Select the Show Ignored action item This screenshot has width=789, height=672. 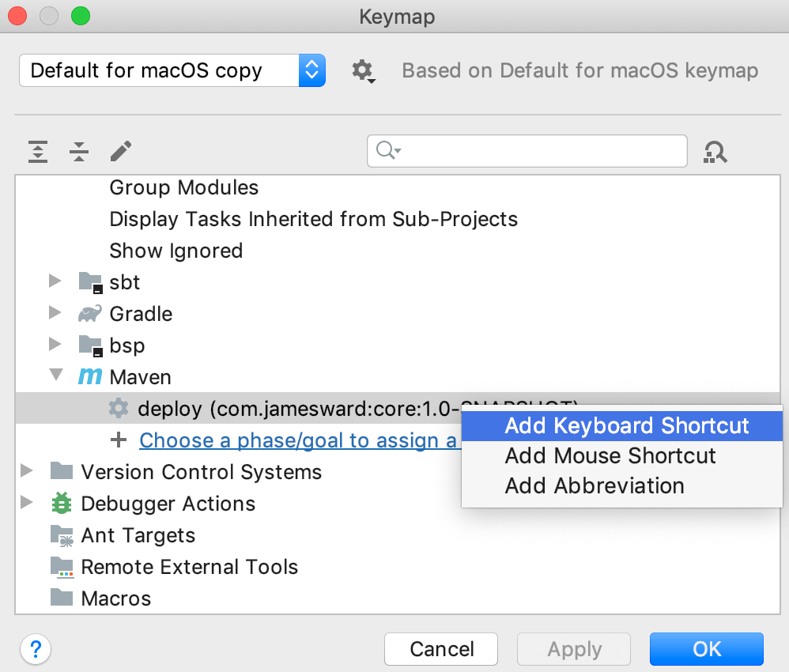(176, 251)
